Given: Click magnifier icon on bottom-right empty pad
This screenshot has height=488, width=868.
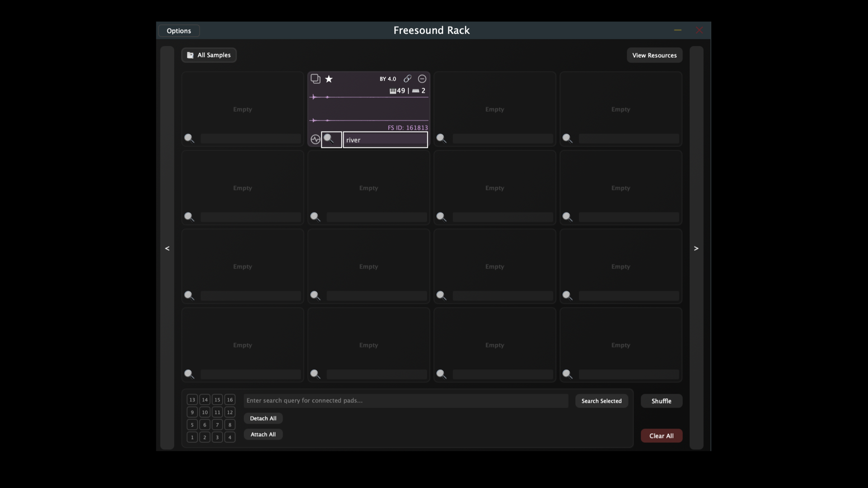Looking at the screenshot, I should click(567, 375).
